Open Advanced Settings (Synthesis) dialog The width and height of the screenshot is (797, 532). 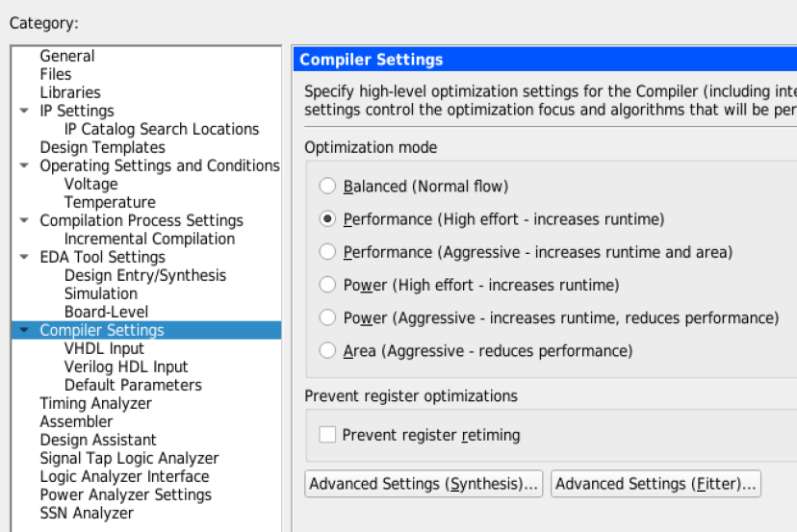pos(424,484)
